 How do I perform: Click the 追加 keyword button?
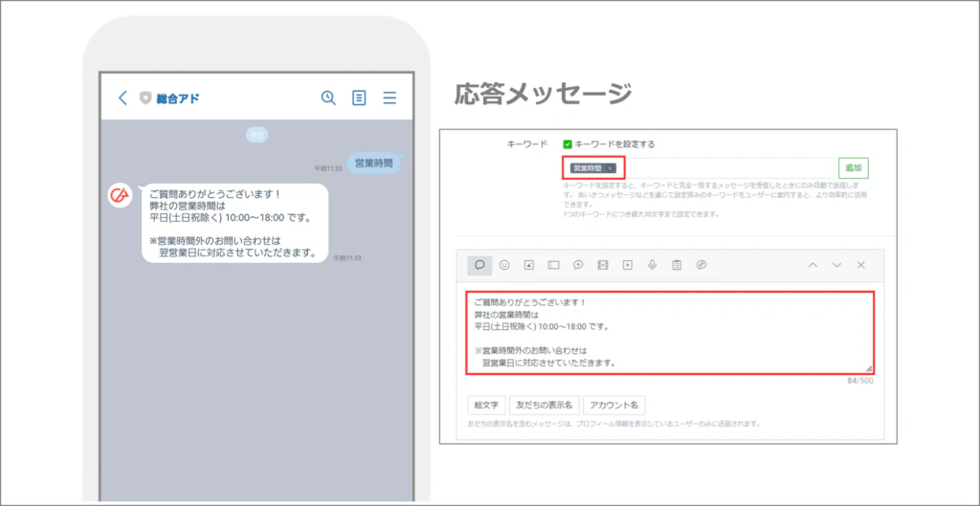point(853,168)
